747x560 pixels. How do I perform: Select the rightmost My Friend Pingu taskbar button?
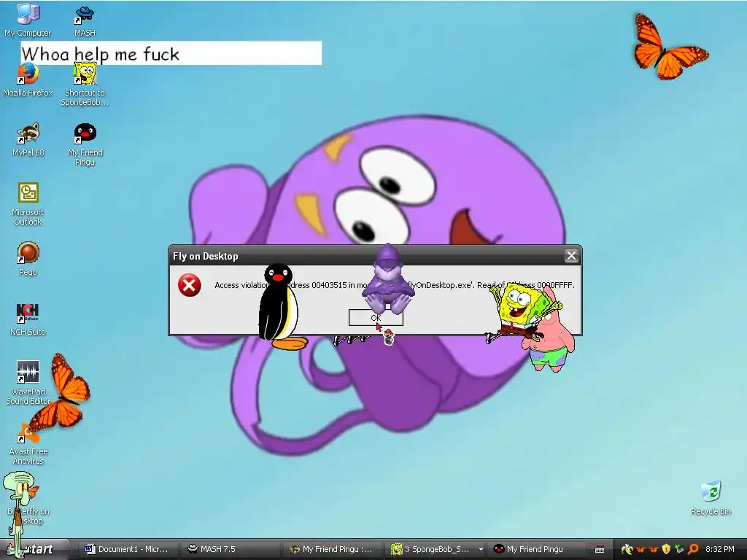click(538, 549)
